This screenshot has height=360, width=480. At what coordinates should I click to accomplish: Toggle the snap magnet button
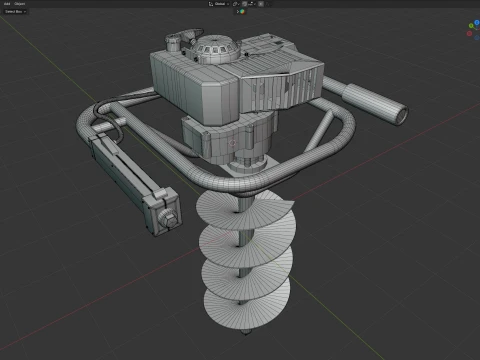click(244, 4)
